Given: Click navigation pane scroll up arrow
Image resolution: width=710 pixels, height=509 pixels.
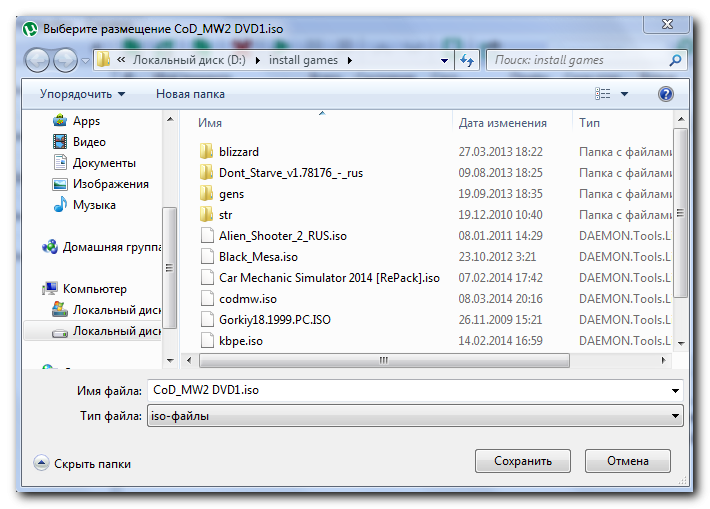Looking at the screenshot, I should click(170, 120).
